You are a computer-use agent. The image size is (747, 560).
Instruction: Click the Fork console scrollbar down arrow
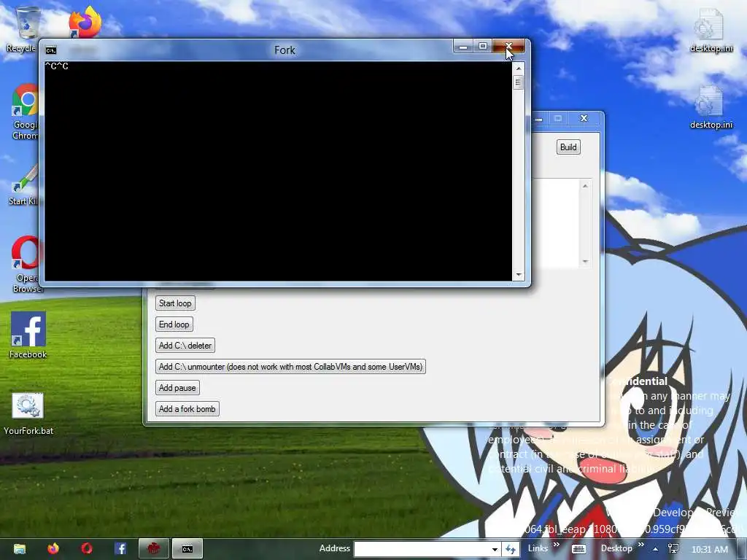tap(519, 275)
